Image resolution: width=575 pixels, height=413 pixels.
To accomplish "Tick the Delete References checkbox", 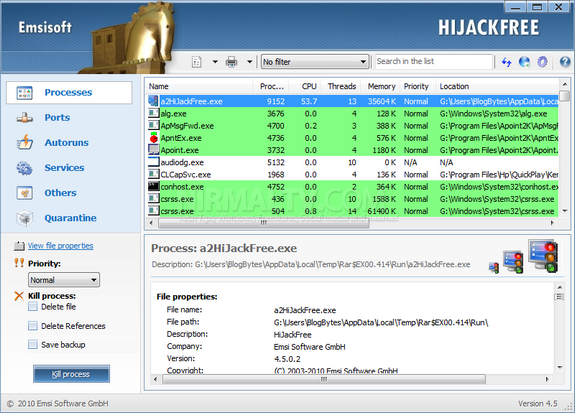I will [x=33, y=326].
